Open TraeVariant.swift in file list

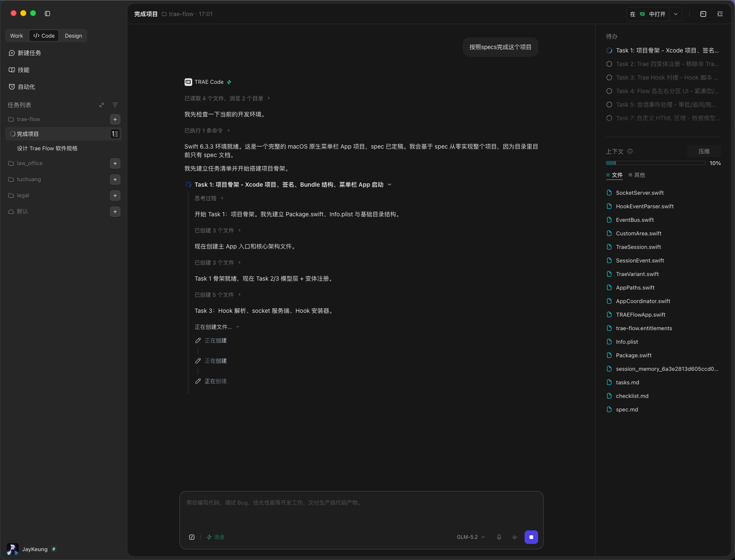(637, 274)
